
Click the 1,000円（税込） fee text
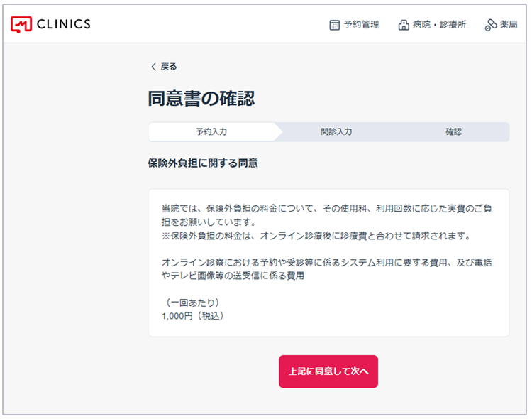194,316
